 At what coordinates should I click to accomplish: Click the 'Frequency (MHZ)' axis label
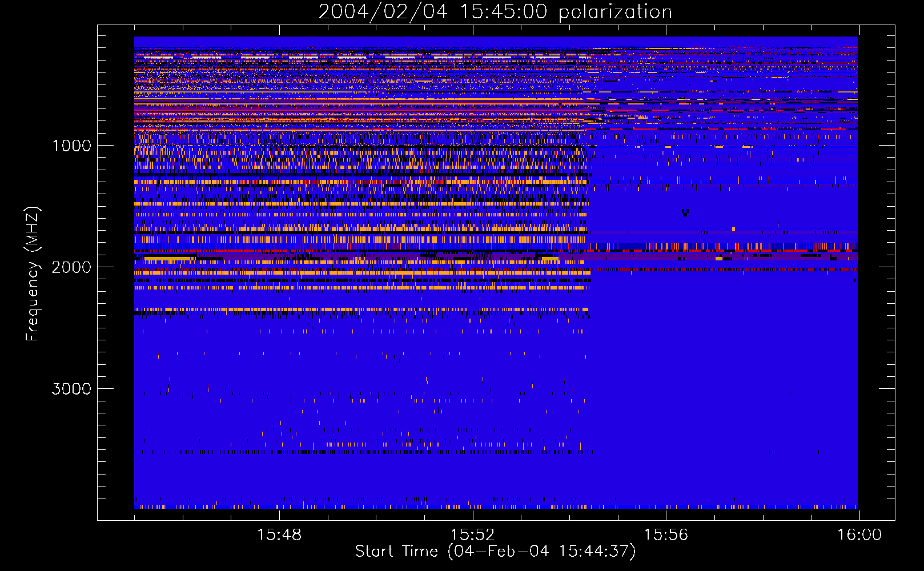(x=33, y=274)
